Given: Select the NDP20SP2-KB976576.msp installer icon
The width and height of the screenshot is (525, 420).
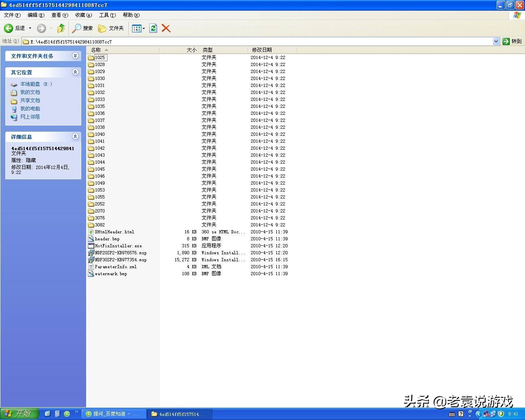Looking at the screenshot, I should (91, 253).
